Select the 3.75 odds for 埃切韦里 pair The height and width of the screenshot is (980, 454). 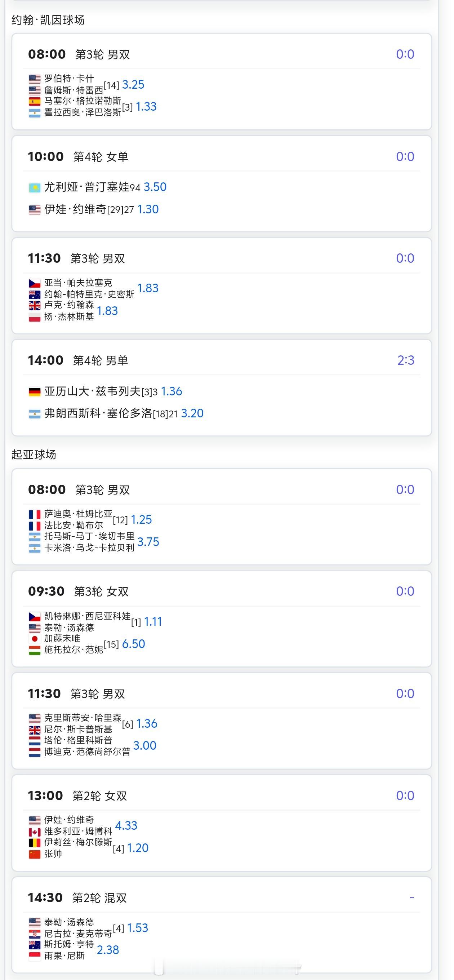pyautogui.click(x=148, y=542)
